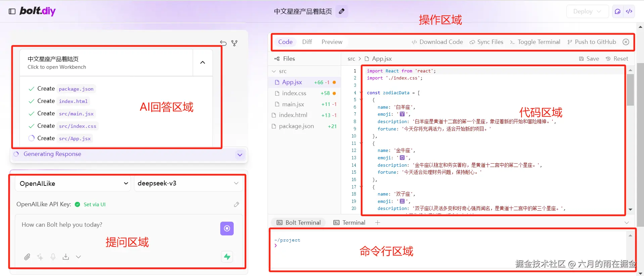Toggle the workbench code view icon
This screenshot has width=644, height=276.
(x=629, y=11)
